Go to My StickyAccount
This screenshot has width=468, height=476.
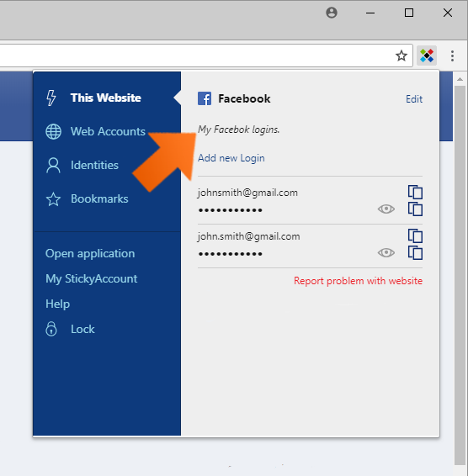tap(92, 278)
